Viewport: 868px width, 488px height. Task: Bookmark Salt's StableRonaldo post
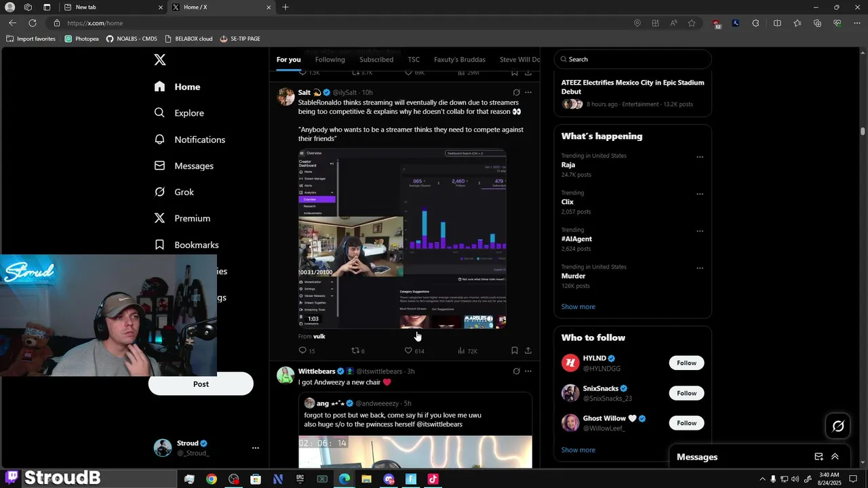coord(515,350)
